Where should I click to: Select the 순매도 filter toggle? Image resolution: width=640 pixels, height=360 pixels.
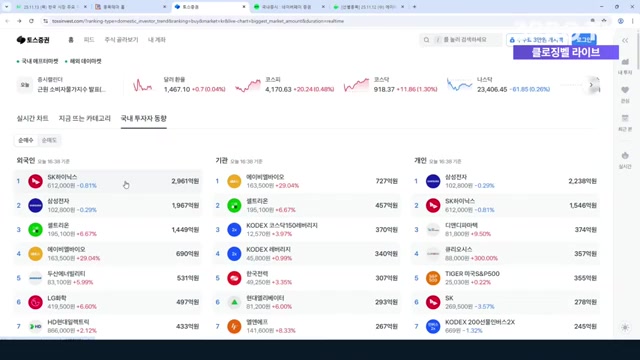click(x=49, y=140)
